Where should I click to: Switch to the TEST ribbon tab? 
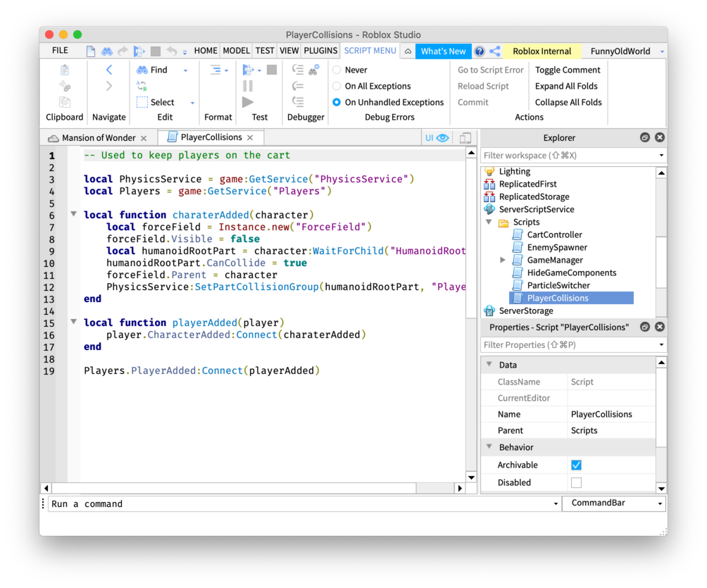point(265,51)
